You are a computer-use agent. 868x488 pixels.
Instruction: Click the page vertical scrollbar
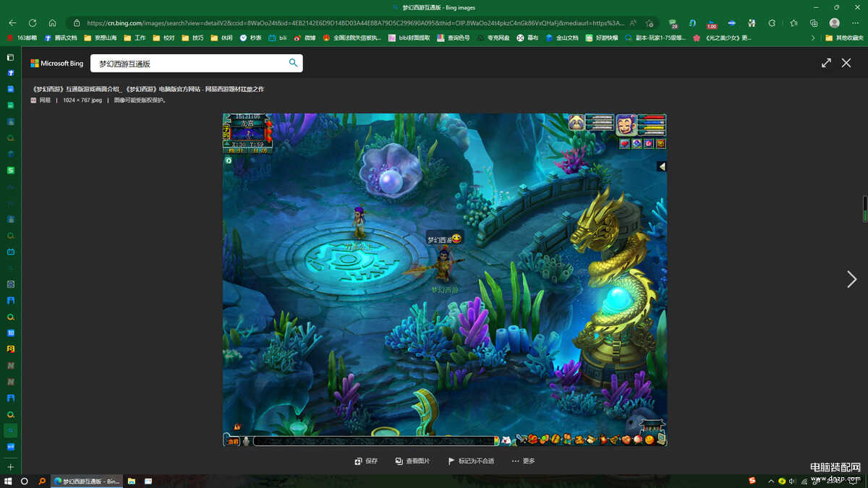point(864,209)
